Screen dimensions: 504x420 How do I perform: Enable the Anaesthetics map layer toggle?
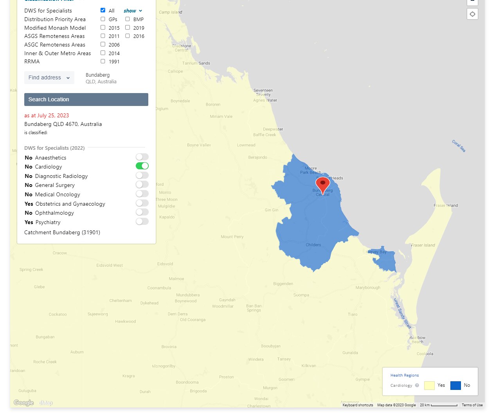[x=142, y=157]
